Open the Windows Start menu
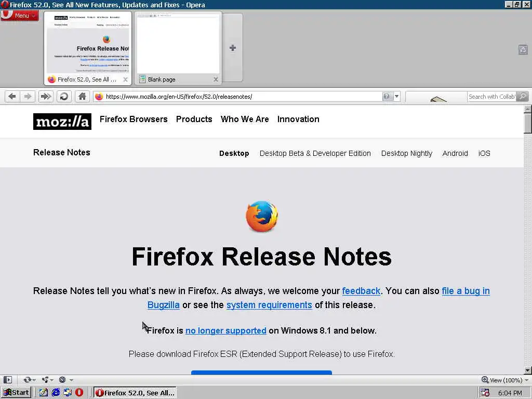 [16, 393]
